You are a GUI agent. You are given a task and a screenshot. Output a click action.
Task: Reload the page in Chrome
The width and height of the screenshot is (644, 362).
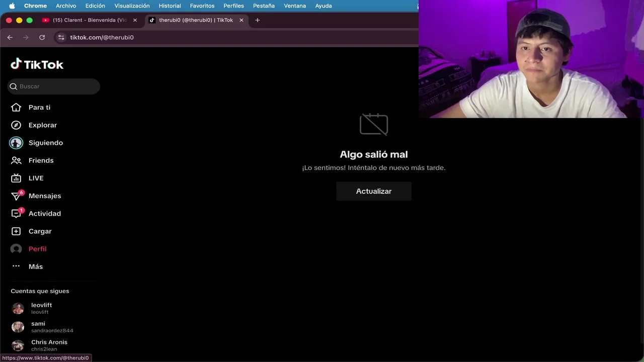[42, 37]
